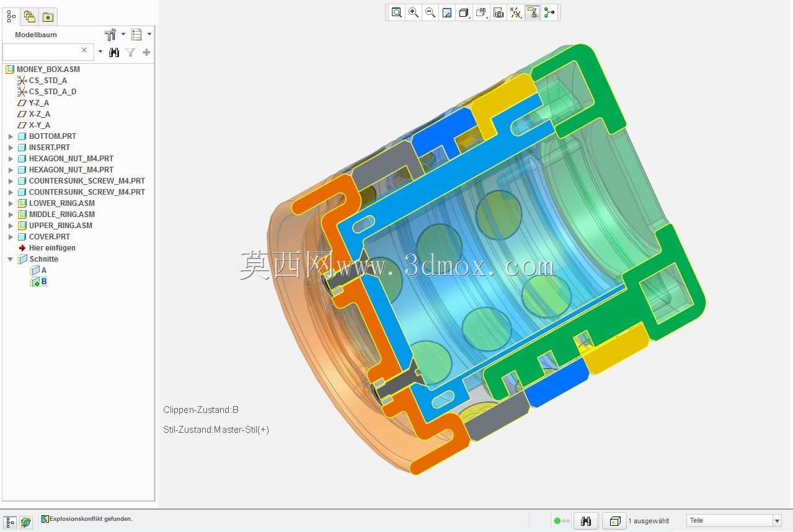Select the BOTTOM.PRT part icon
Image resolution: width=793 pixels, height=532 pixels.
click(22, 136)
